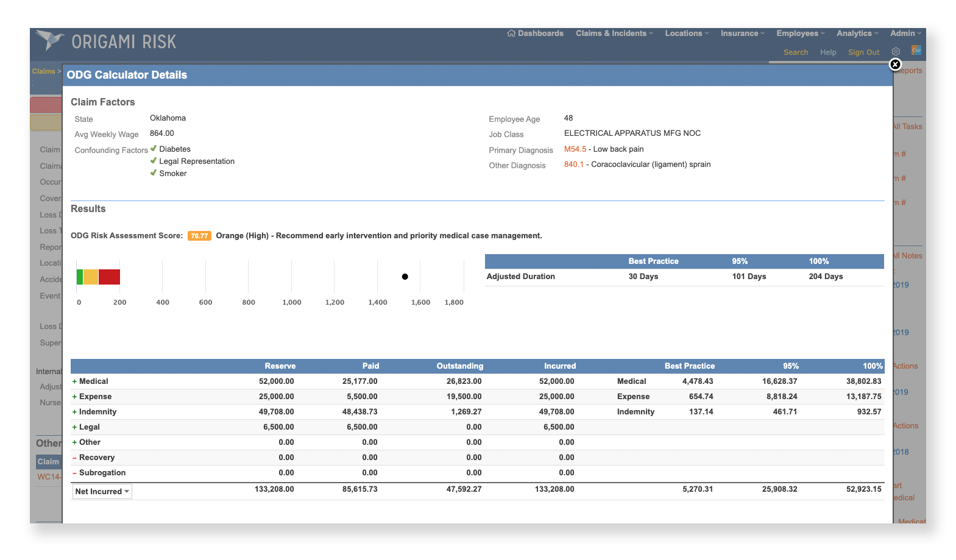Select the Claim tab in background page

tap(48, 462)
